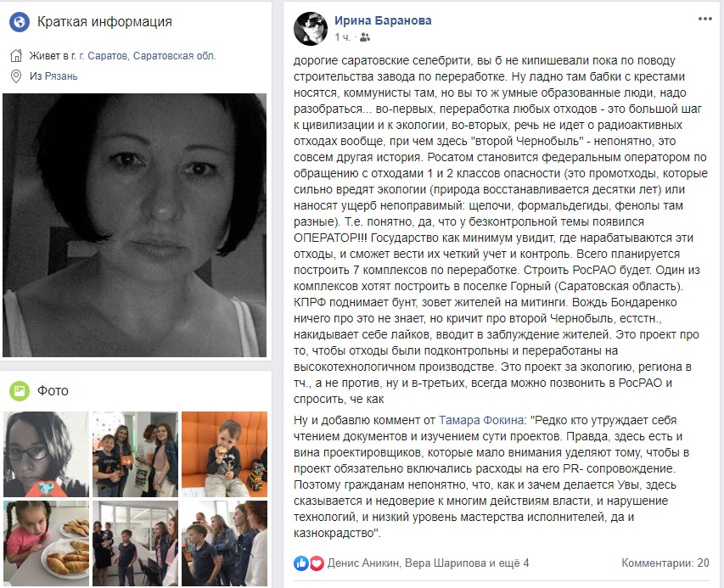This screenshot has width=724, height=588.
Task: Open Комментарии: 20 comment list
Action: [665, 563]
